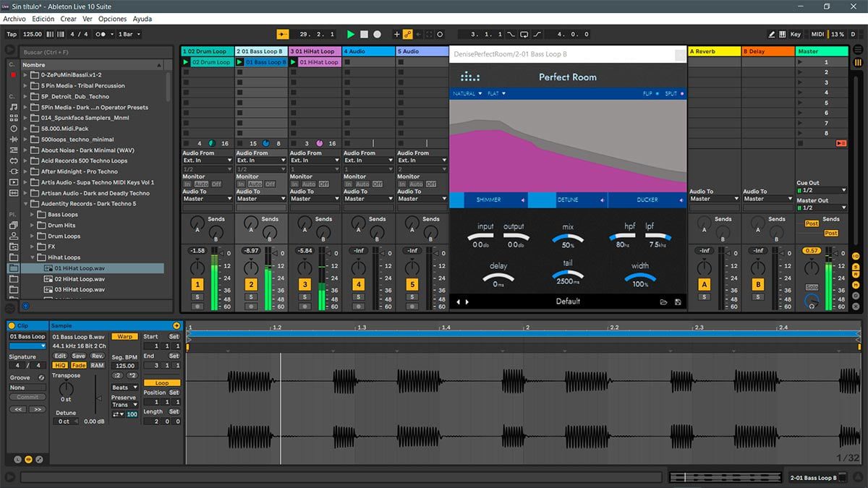Screen dimensions: 868x488
Task: Toggle the computer MIDI keyboard icon
Action: (783, 34)
